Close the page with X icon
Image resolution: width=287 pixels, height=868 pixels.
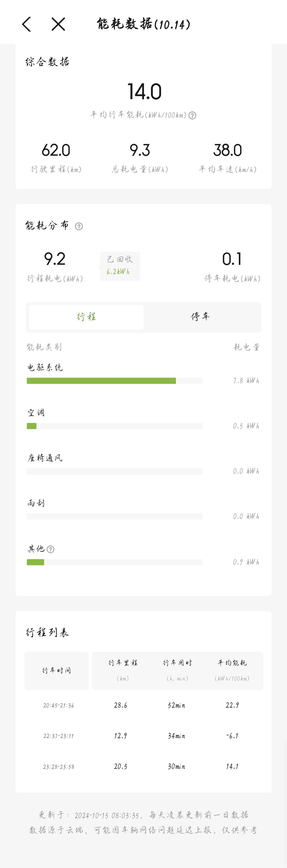coord(58,24)
